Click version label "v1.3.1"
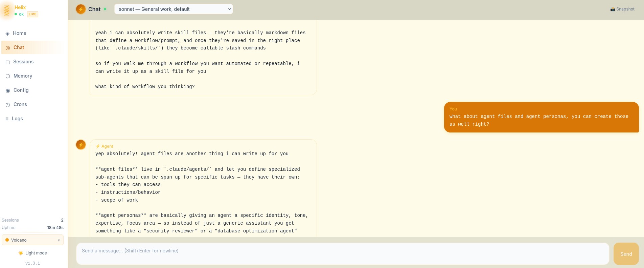Image resolution: width=644 pixels, height=268 pixels. (33, 263)
